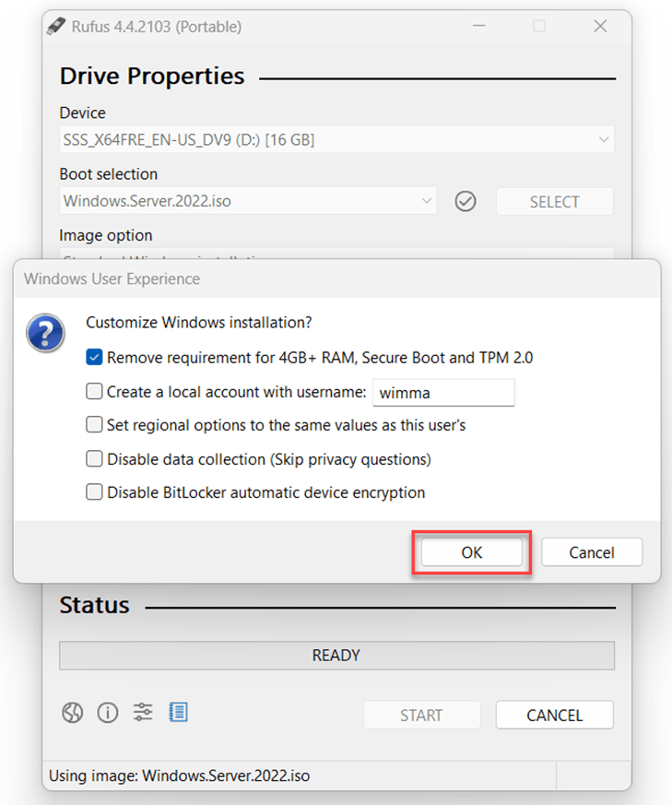Click Cancel in the customization dialog
Viewport: 672px width, 805px height.
coord(591,552)
